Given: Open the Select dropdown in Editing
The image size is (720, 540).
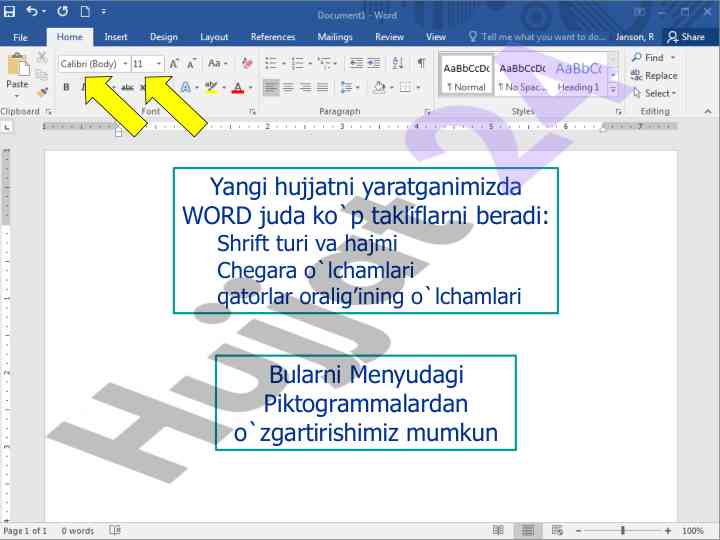Looking at the screenshot, I should [x=654, y=93].
